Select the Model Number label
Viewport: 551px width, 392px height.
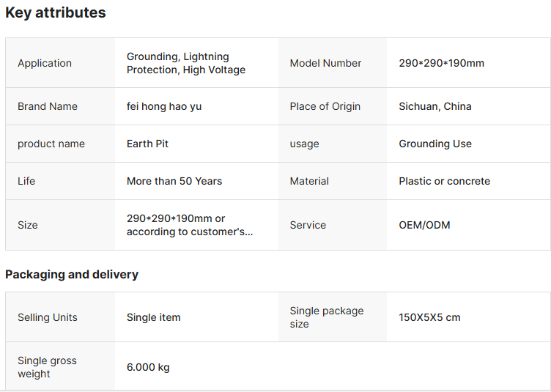pyautogui.click(x=325, y=63)
